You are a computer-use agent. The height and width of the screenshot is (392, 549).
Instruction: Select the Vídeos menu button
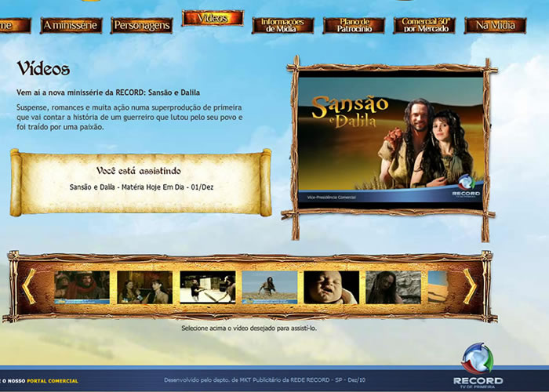pyautogui.click(x=213, y=18)
